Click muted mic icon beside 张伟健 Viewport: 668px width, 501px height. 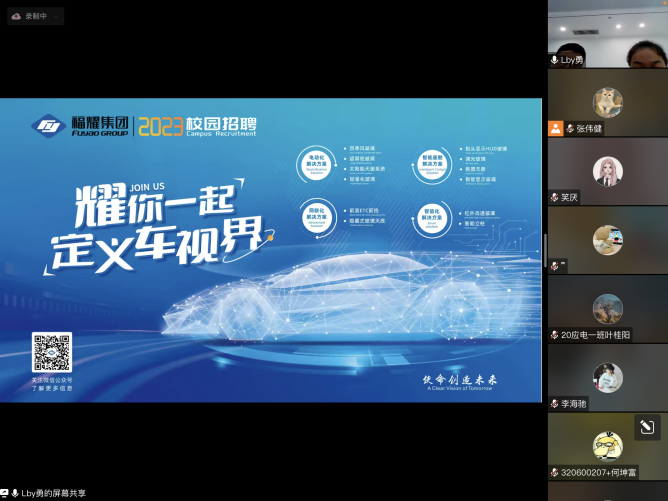568,128
